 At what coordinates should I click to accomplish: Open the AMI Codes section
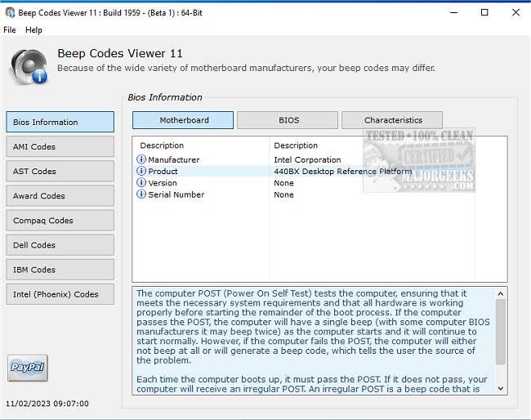(60, 147)
